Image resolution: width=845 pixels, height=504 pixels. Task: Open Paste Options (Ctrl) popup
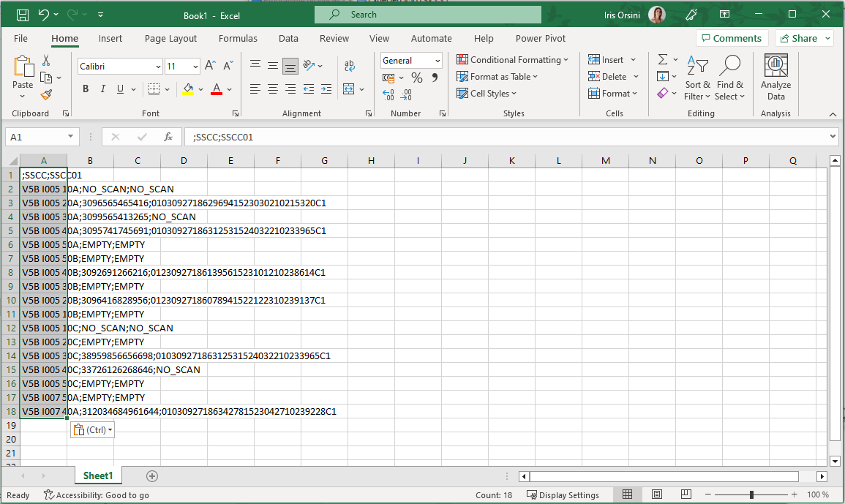[92, 429]
